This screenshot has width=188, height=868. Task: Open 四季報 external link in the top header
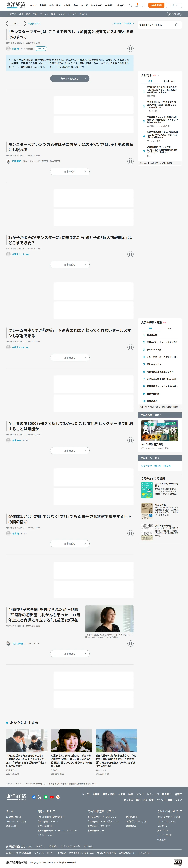click(x=110, y=5)
